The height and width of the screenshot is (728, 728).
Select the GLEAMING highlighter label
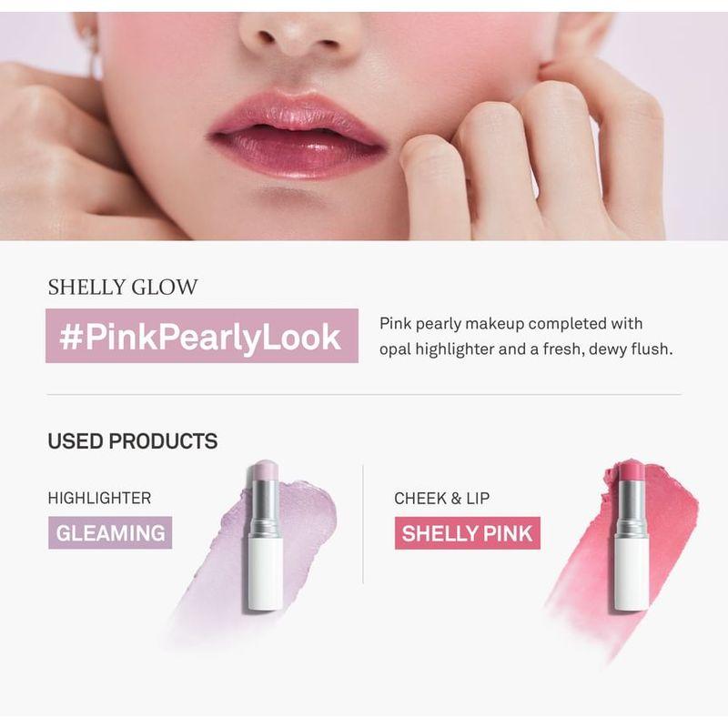click(110, 532)
